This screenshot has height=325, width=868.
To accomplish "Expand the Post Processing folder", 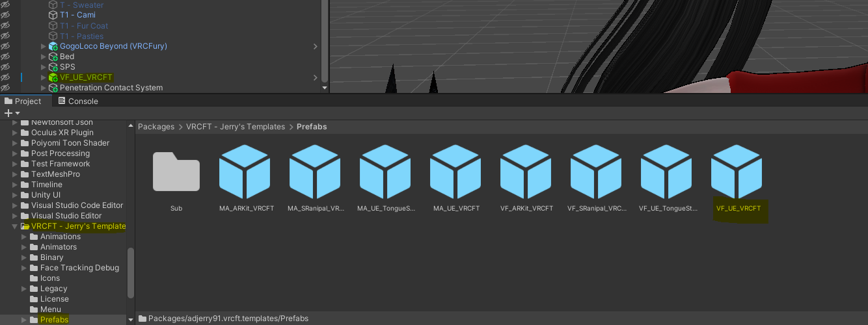I will click(x=15, y=153).
